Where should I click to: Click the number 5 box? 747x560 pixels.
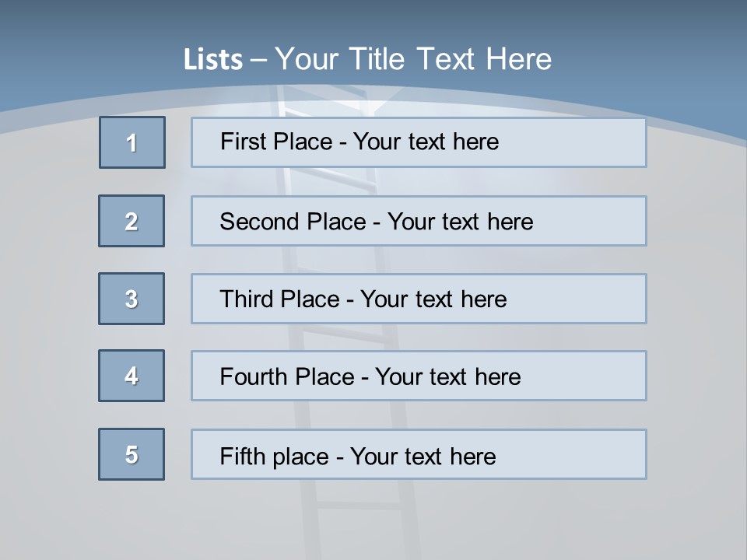click(132, 454)
